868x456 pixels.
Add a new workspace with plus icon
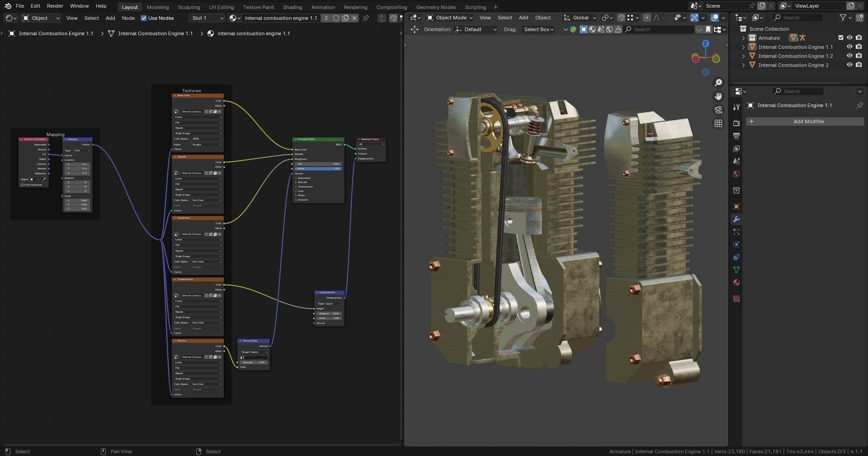point(495,7)
